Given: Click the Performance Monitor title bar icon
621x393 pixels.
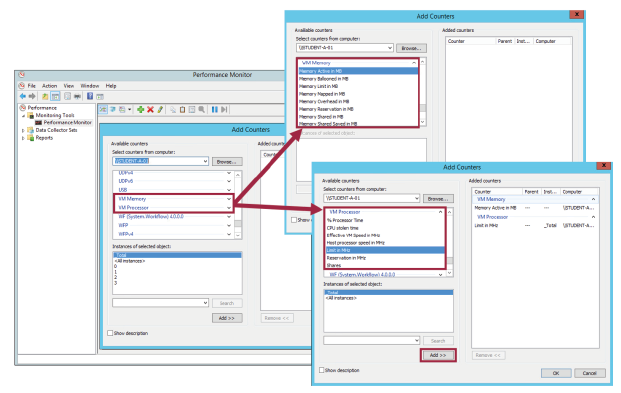Looking at the screenshot, I should click(x=22, y=75).
